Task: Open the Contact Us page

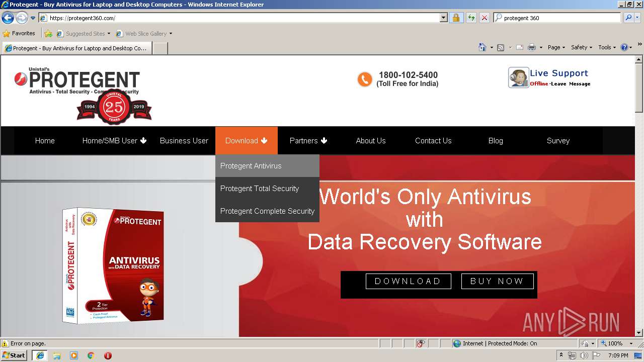Action: [x=433, y=141]
